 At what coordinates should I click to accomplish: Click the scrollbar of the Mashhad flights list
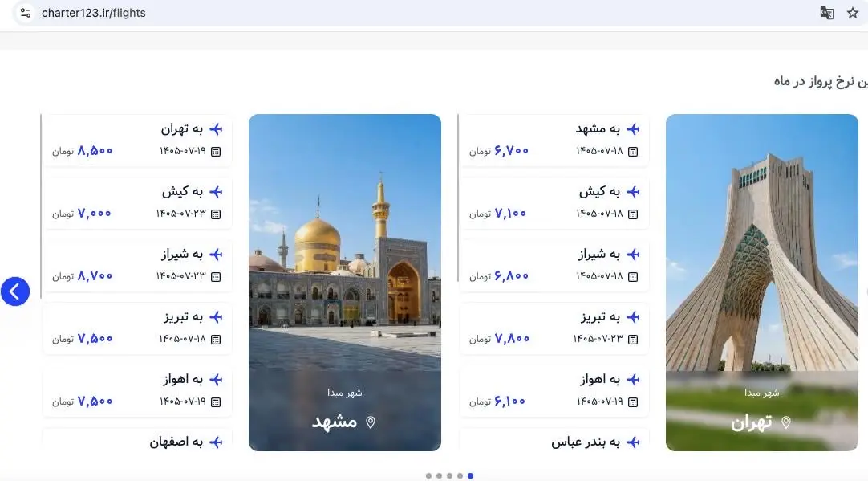[x=41, y=206]
